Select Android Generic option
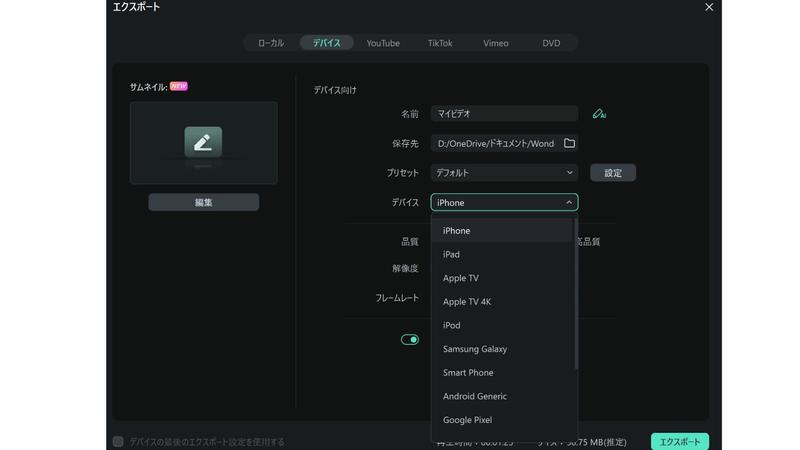 point(503,396)
